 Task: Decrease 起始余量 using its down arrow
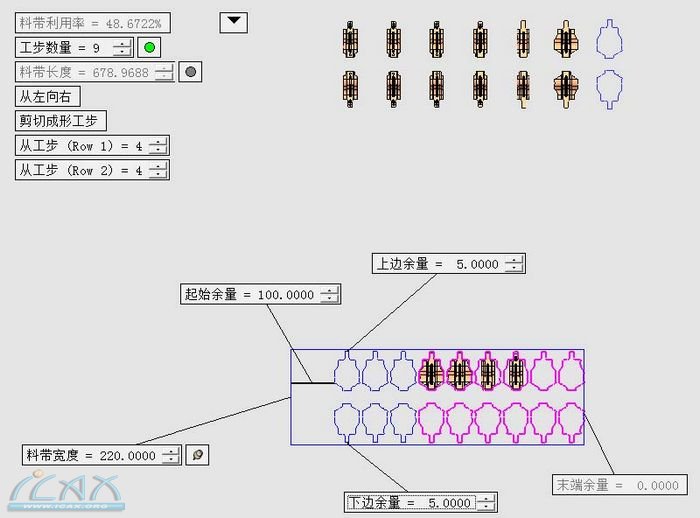(329, 298)
